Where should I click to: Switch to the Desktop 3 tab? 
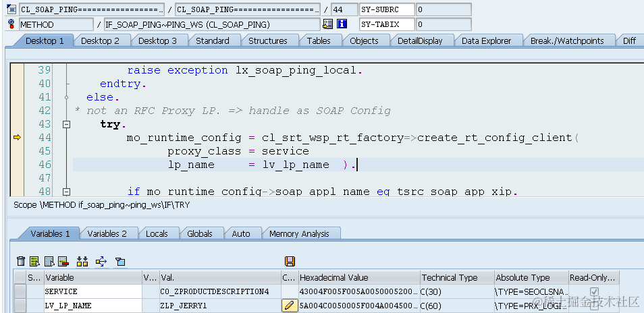click(x=157, y=40)
